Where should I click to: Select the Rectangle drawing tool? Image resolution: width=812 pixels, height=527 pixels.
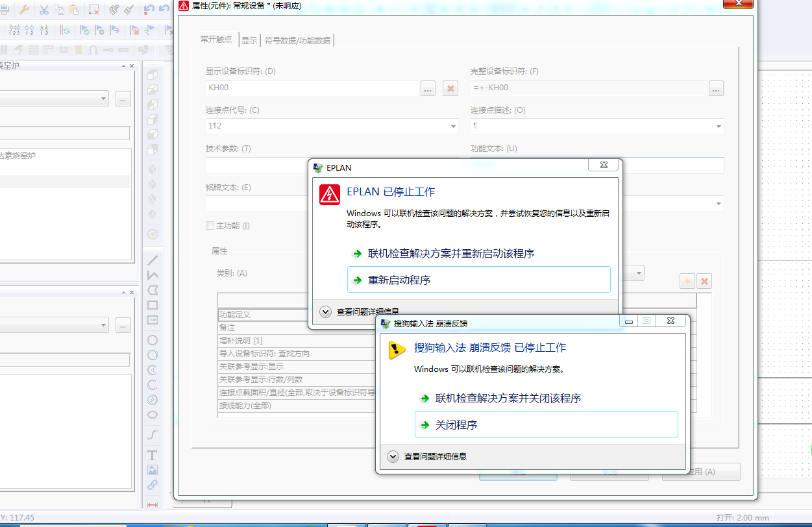click(153, 305)
